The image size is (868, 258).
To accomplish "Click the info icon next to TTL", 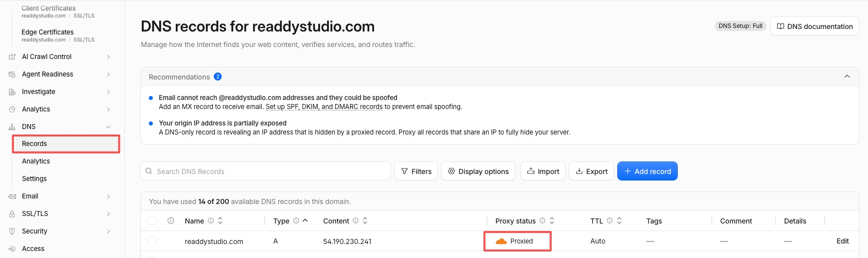I will [610, 220].
